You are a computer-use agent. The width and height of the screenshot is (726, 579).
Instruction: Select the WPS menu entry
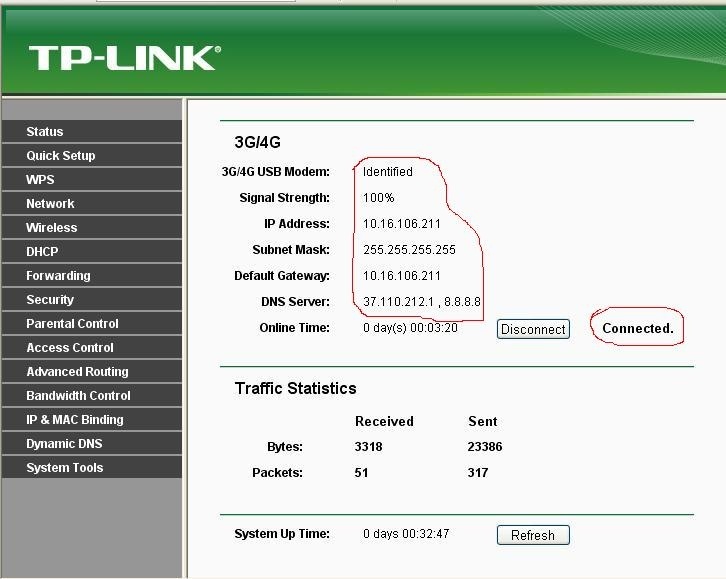pyautogui.click(x=41, y=180)
